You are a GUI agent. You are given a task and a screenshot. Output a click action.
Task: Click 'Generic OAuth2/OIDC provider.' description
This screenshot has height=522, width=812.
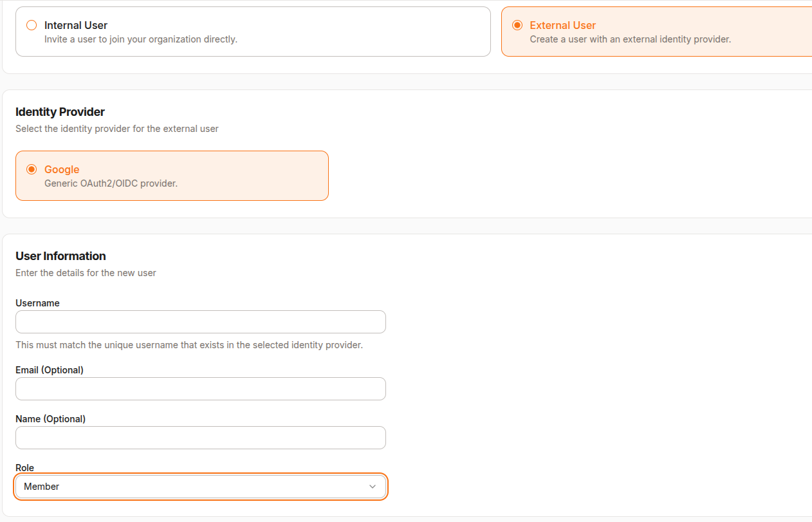[111, 183]
